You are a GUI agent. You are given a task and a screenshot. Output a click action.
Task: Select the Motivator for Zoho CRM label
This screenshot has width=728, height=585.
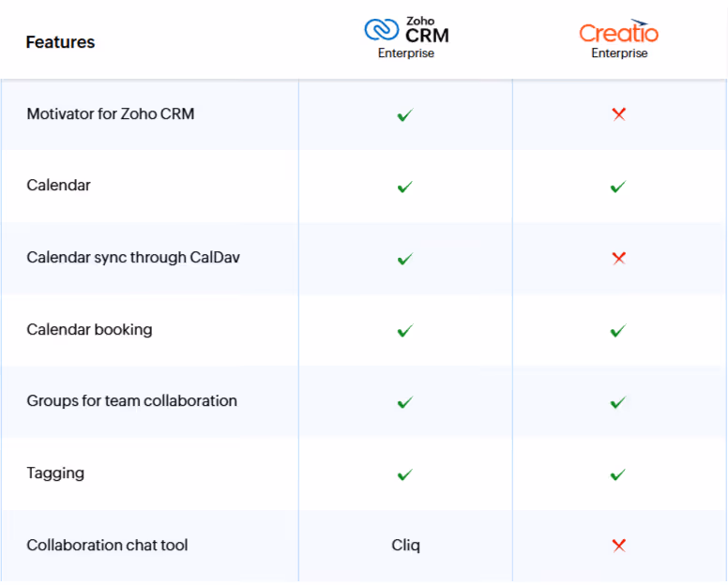111,113
